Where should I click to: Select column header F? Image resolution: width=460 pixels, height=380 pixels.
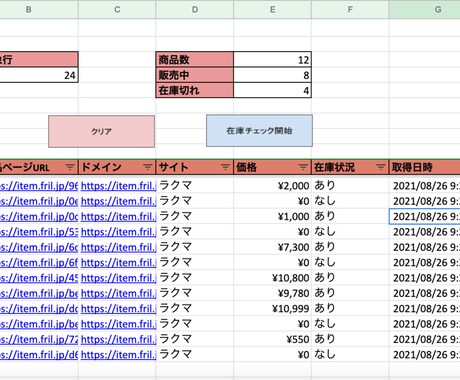[x=350, y=9]
